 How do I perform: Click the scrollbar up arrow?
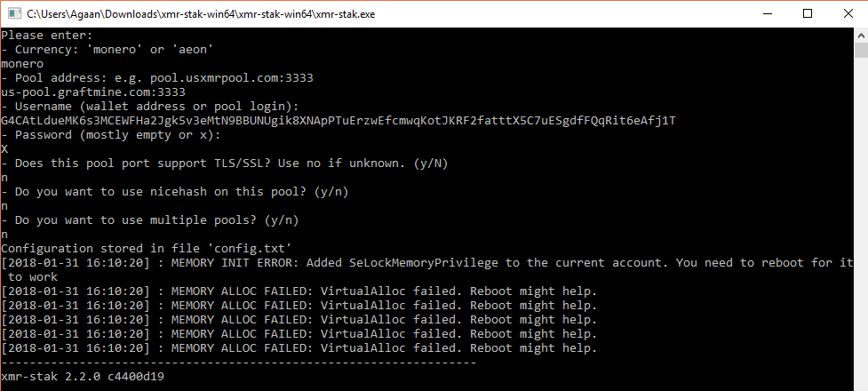(x=862, y=35)
